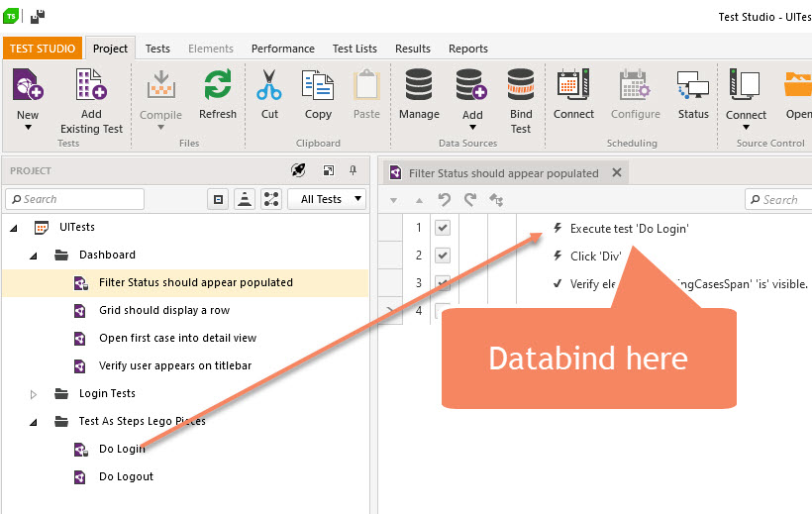Open the All Tests filter dropdown
This screenshot has height=514, width=812.
(327, 199)
